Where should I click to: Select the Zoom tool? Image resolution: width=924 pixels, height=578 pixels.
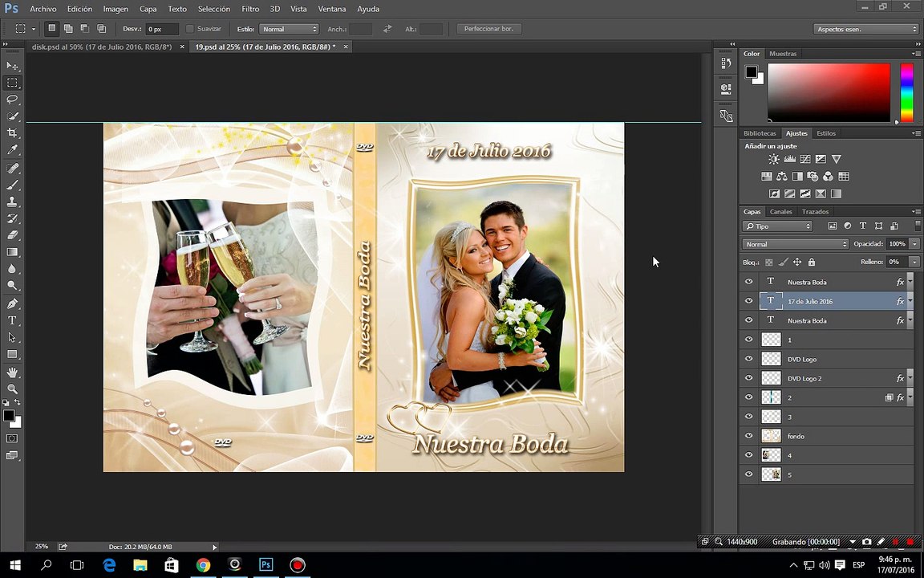point(12,389)
